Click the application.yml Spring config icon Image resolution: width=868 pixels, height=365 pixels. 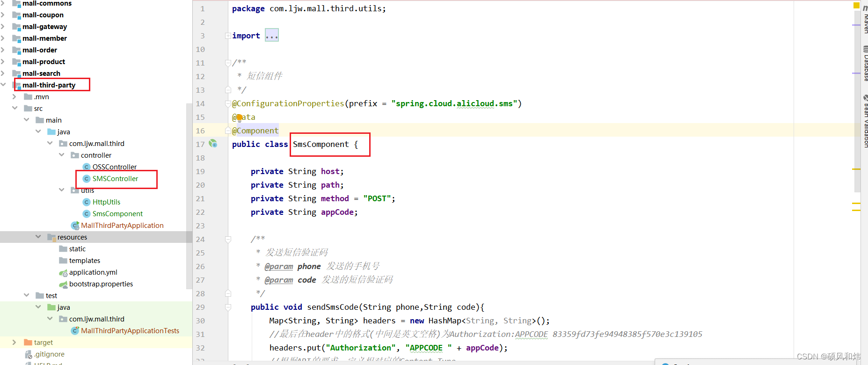pyautogui.click(x=63, y=273)
